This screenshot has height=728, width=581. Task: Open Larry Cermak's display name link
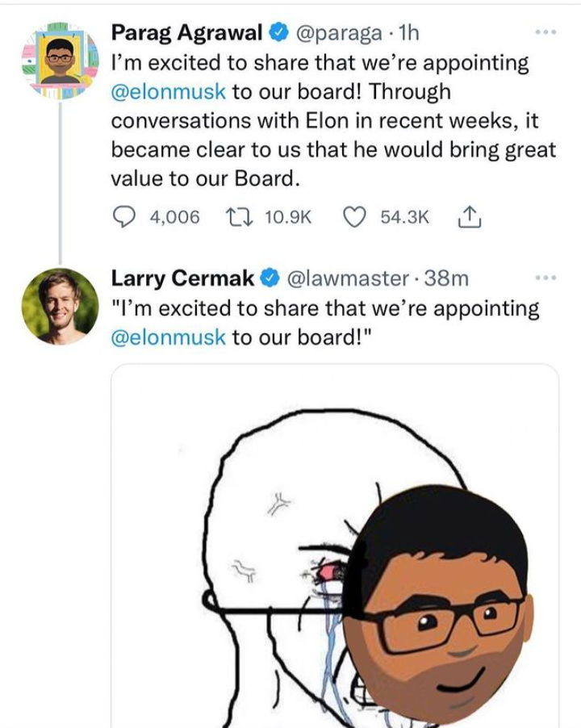coord(182,278)
